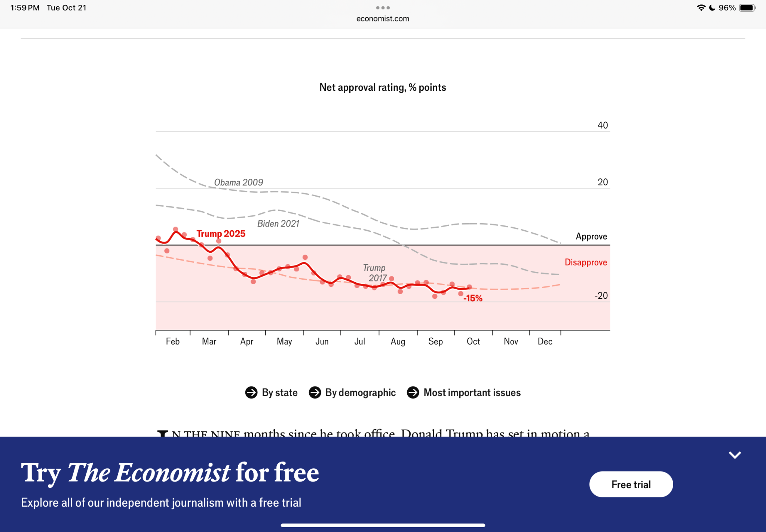Click the By state arrow icon

(x=251, y=393)
